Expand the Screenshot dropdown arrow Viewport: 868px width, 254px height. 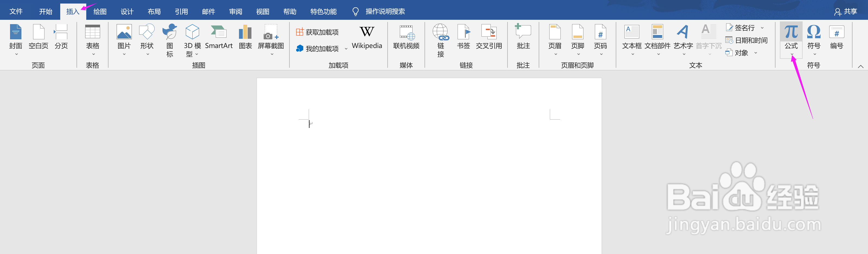272,54
